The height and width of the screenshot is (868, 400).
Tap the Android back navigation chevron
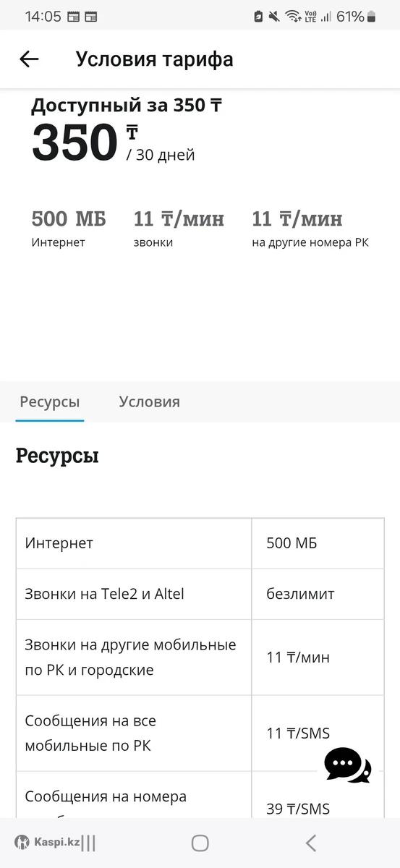point(311,843)
